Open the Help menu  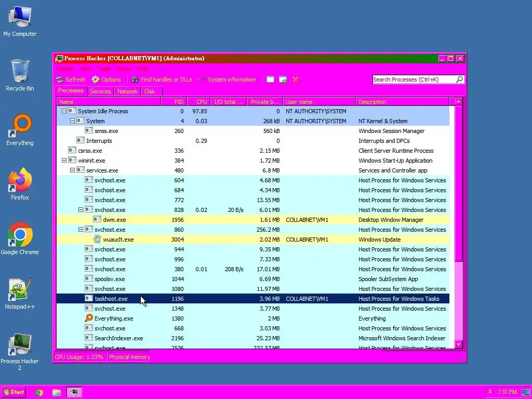142,69
